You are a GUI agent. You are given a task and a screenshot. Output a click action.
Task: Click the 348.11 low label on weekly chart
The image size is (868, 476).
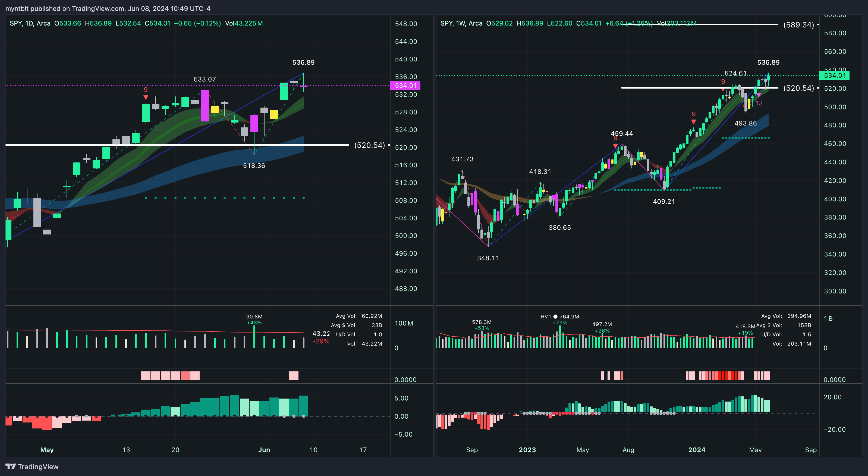[x=488, y=258]
